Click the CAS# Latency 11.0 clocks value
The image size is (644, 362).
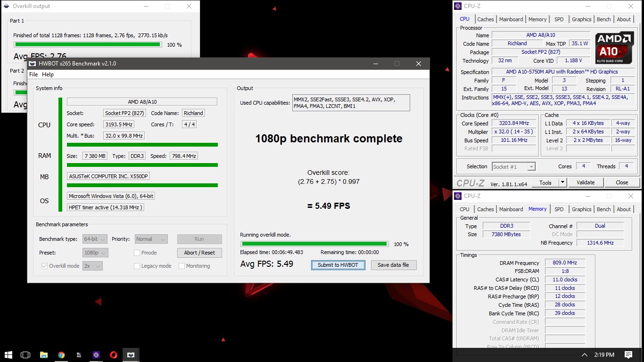click(x=565, y=280)
